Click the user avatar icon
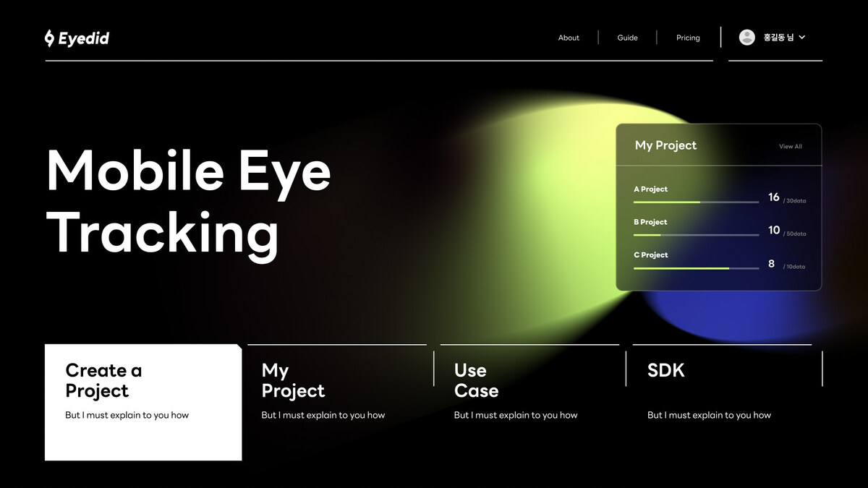The height and width of the screenshot is (488, 868). click(x=747, y=38)
